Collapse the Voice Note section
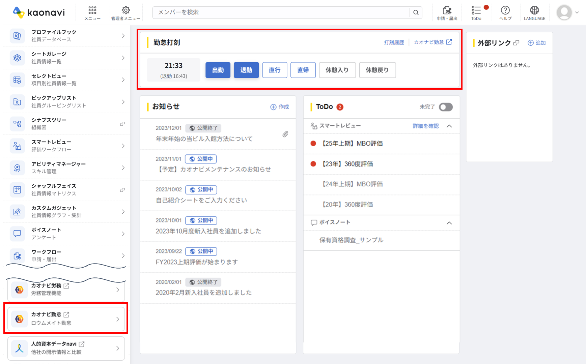 click(x=449, y=223)
